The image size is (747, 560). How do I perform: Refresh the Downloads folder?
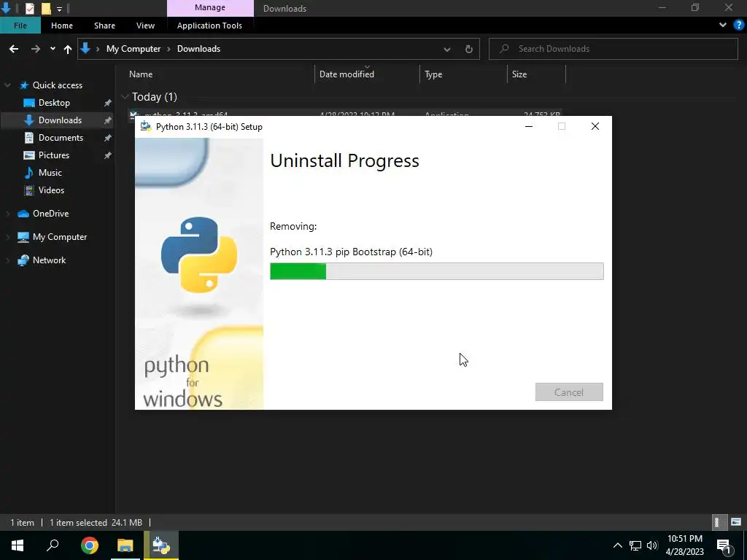pos(469,49)
